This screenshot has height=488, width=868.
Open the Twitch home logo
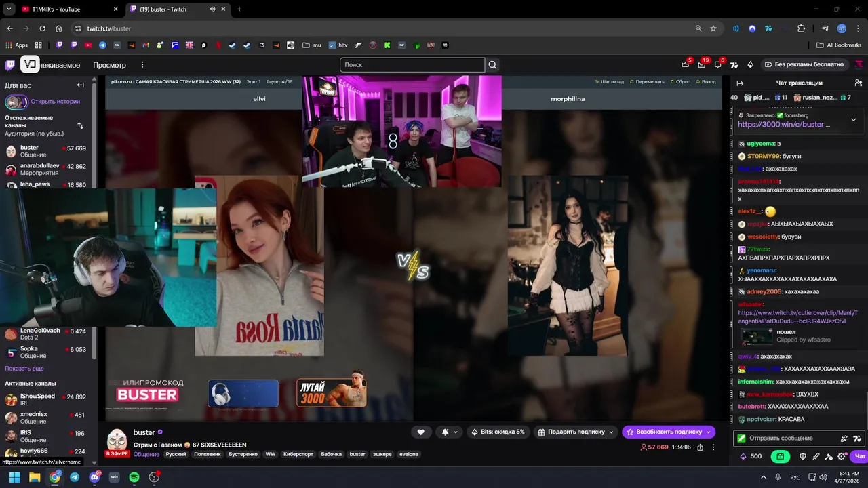click(9, 65)
